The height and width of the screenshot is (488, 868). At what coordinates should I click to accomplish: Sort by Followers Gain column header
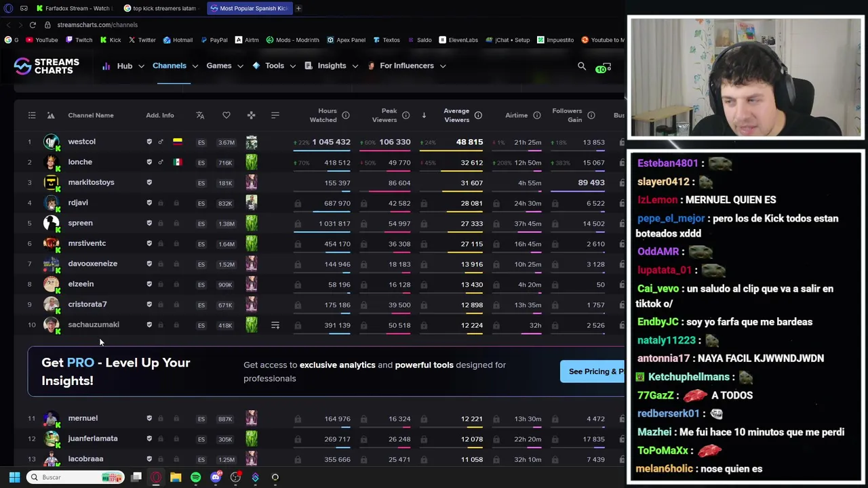567,115
